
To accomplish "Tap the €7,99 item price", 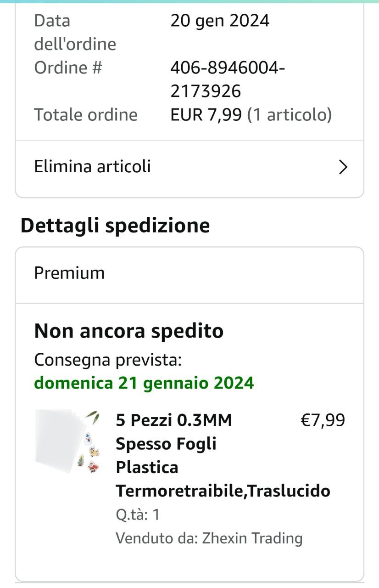I will (x=322, y=420).
